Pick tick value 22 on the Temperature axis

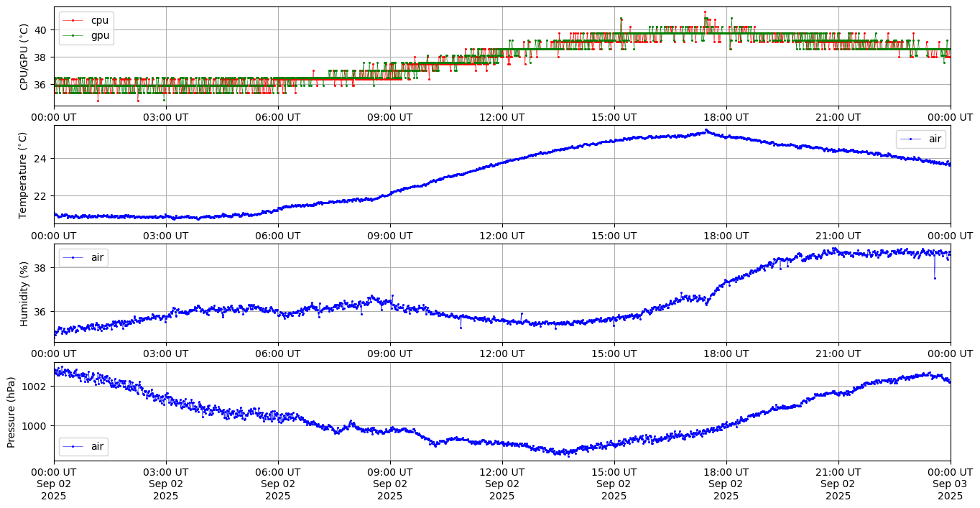41,195
